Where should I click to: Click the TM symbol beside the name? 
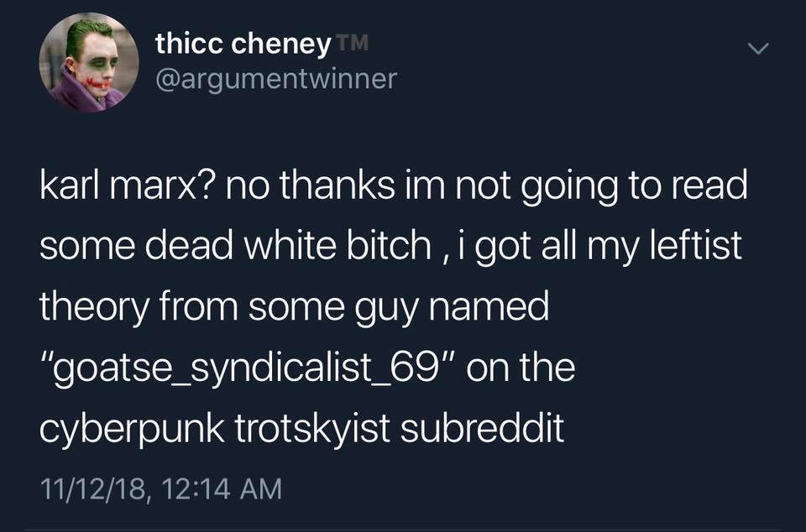(353, 42)
